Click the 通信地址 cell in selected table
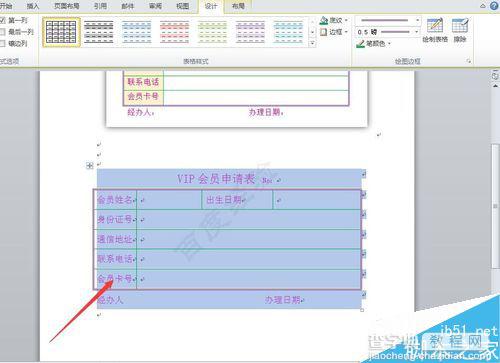 [115, 239]
